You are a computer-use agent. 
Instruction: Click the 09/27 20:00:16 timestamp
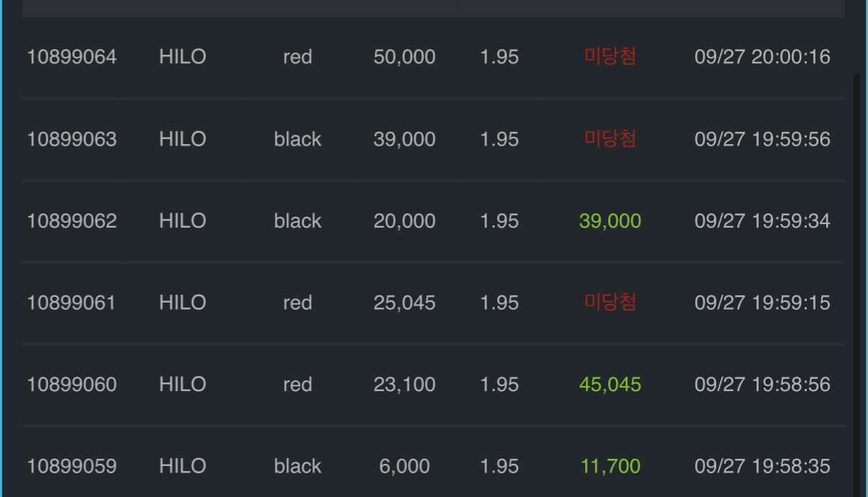point(762,57)
